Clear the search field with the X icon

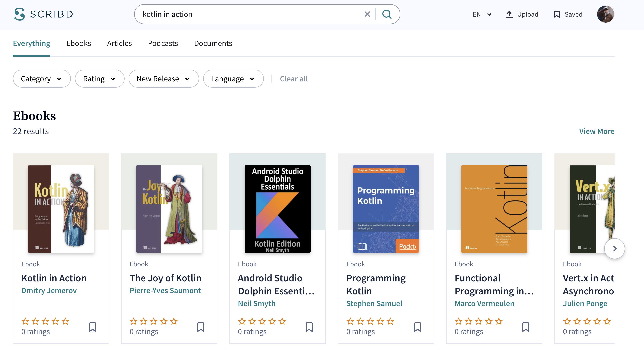[x=367, y=14]
